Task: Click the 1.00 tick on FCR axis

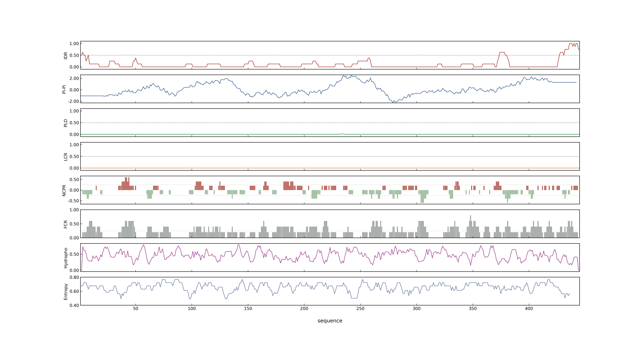Action: pyautogui.click(x=74, y=210)
